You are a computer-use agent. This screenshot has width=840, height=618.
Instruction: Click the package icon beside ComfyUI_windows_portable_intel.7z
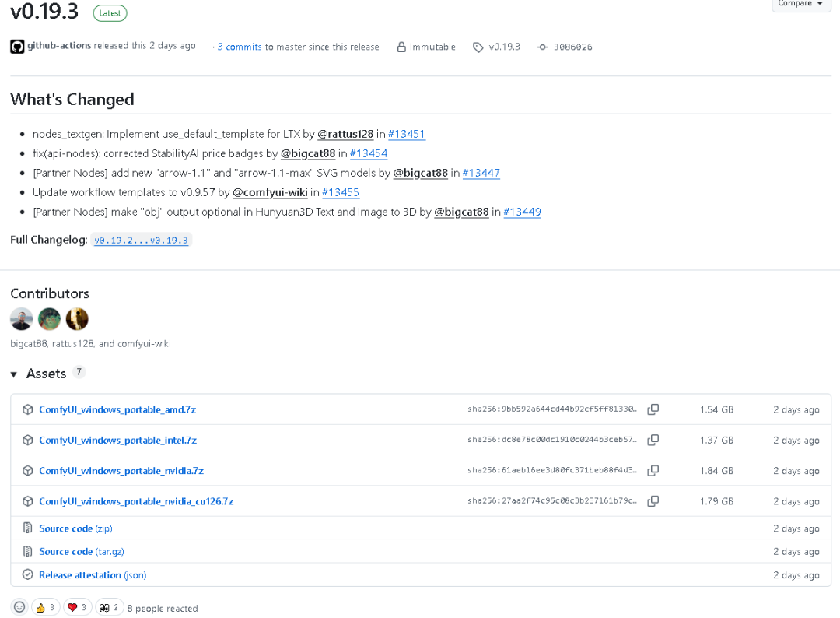(28, 440)
